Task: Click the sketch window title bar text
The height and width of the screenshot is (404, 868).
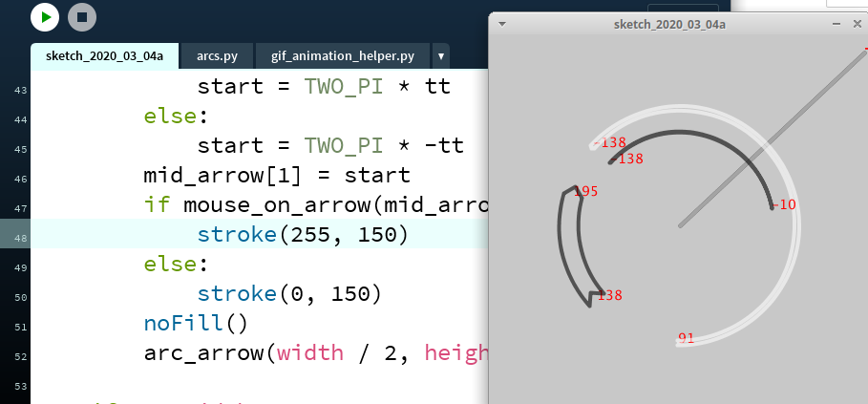Action: pyautogui.click(x=668, y=23)
